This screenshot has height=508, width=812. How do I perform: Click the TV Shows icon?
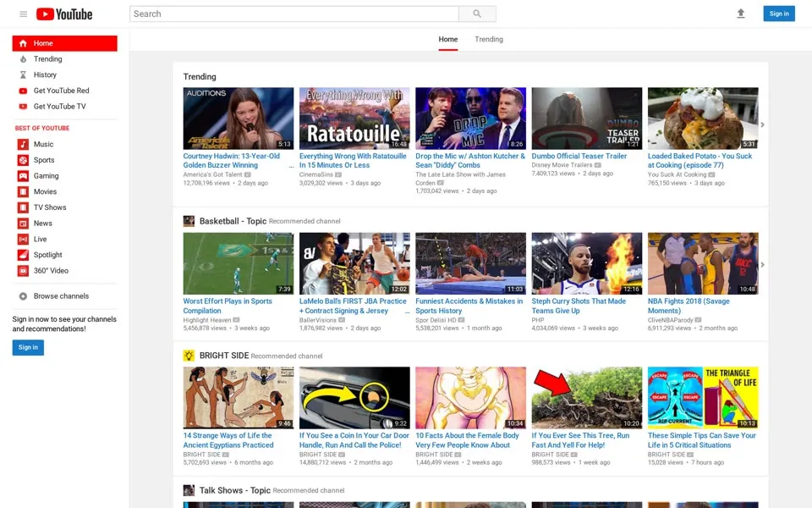(x=23, y=207)
